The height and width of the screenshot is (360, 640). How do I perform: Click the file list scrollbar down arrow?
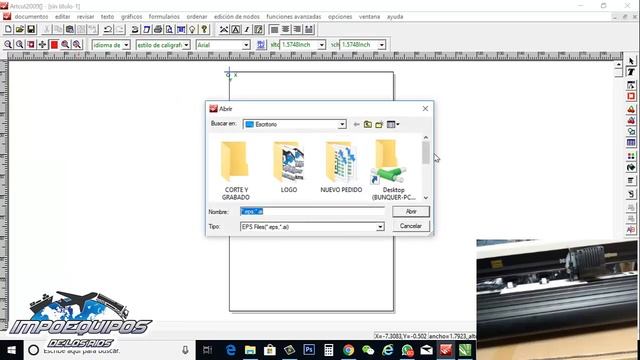(x=426, y=198)
